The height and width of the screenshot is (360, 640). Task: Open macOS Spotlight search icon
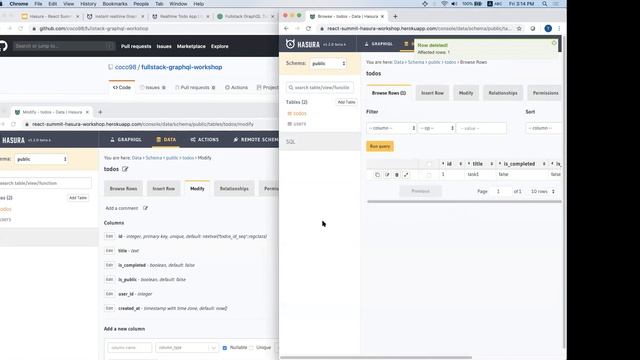(x=545, y=4)
